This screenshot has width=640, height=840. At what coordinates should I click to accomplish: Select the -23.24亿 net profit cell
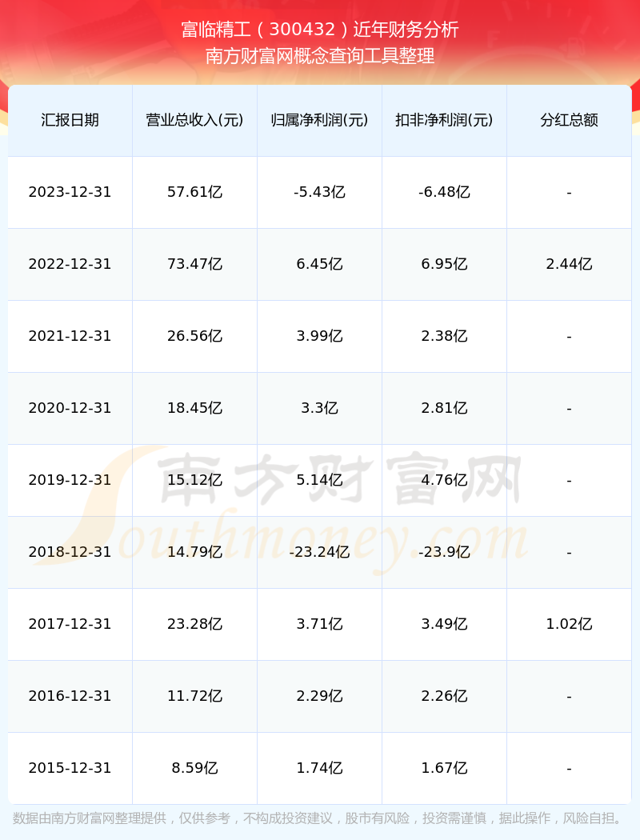tap(320, 552)
